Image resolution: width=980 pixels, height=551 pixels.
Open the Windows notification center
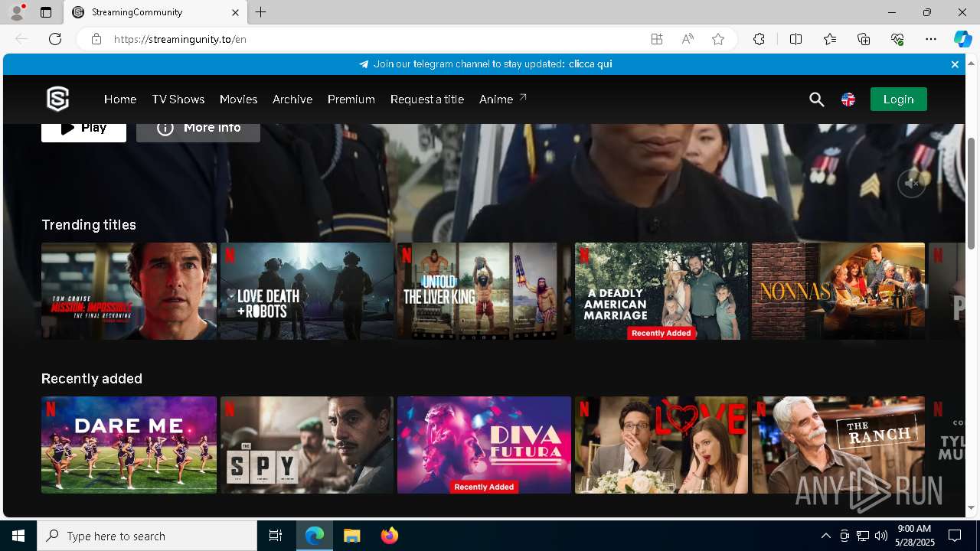[x=955, y=536]
